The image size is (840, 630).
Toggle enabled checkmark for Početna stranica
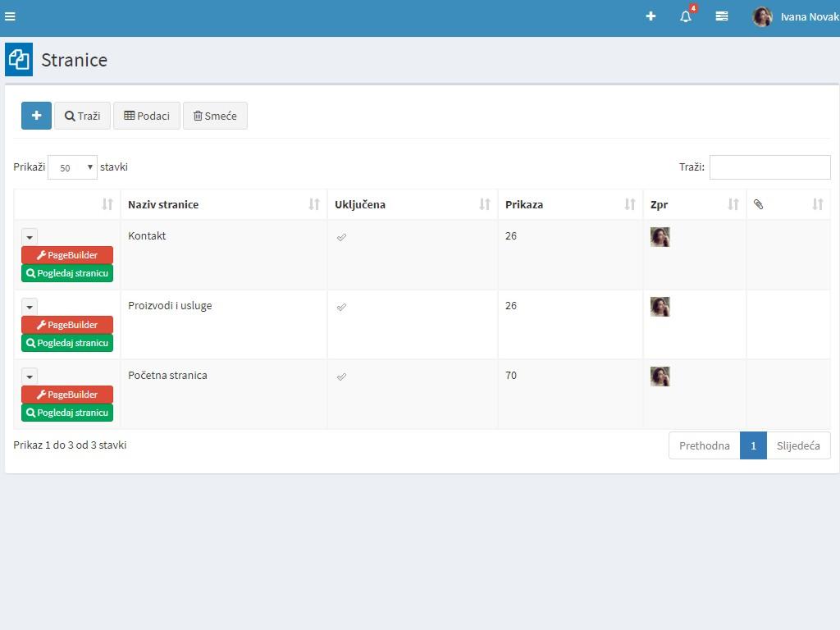click(x=341, y=377)
